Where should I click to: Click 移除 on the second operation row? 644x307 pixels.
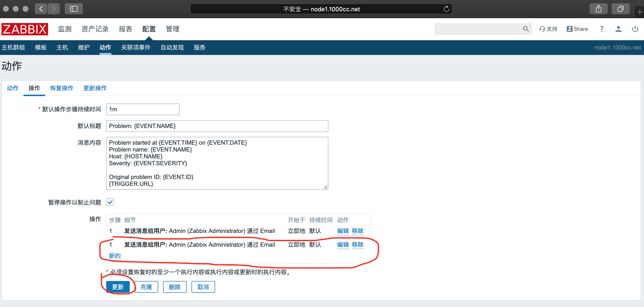coord(358,244)
